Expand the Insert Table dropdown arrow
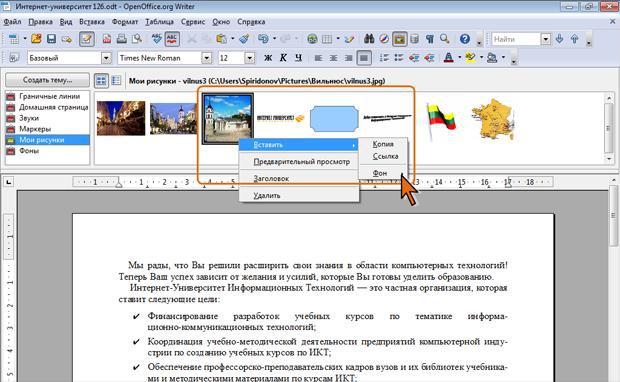 click(x=338, y=39)
